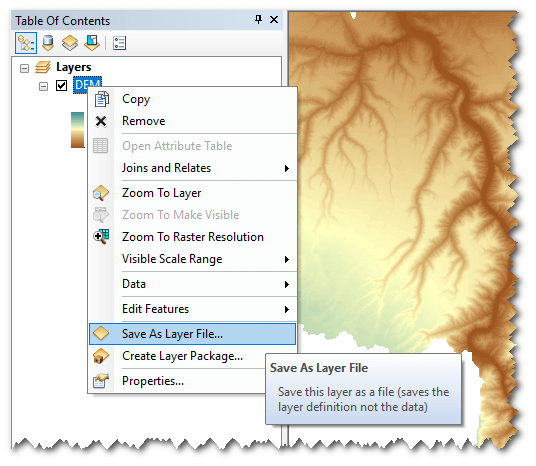Close the Table Of Contents panel
This screenshot has height=466, width=536.
[x=274, y=19]
